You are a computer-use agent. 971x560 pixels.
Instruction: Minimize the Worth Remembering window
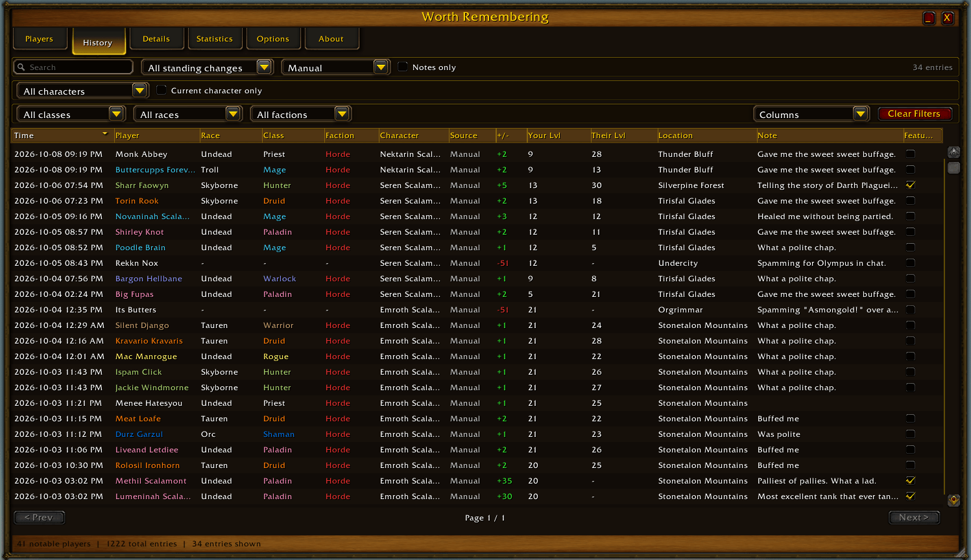[x=929, y=17]
